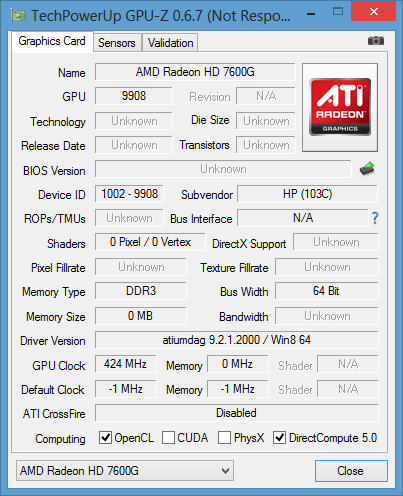
Task: Click the Device ID field 1002 - 9908
Action: click(129, 194)
